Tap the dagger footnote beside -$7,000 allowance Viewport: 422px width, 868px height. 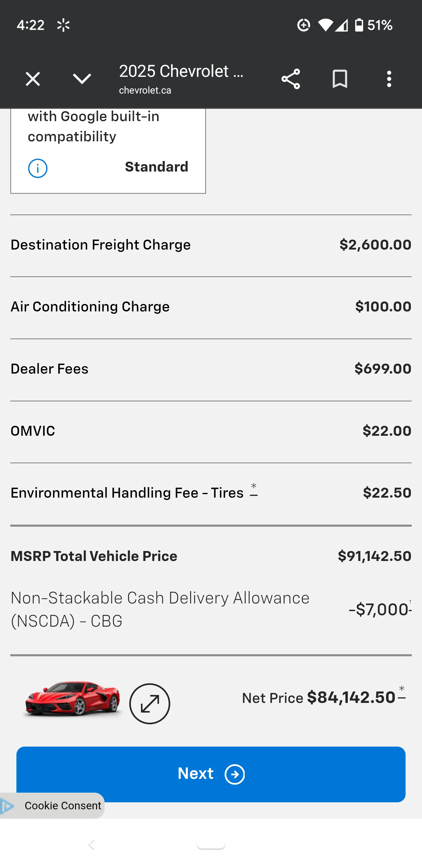[x=410, y=605]
